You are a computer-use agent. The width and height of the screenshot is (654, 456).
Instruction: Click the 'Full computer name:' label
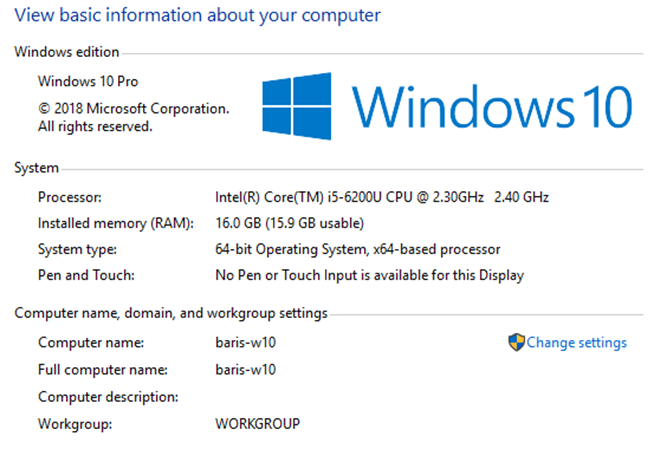point(103,370)
